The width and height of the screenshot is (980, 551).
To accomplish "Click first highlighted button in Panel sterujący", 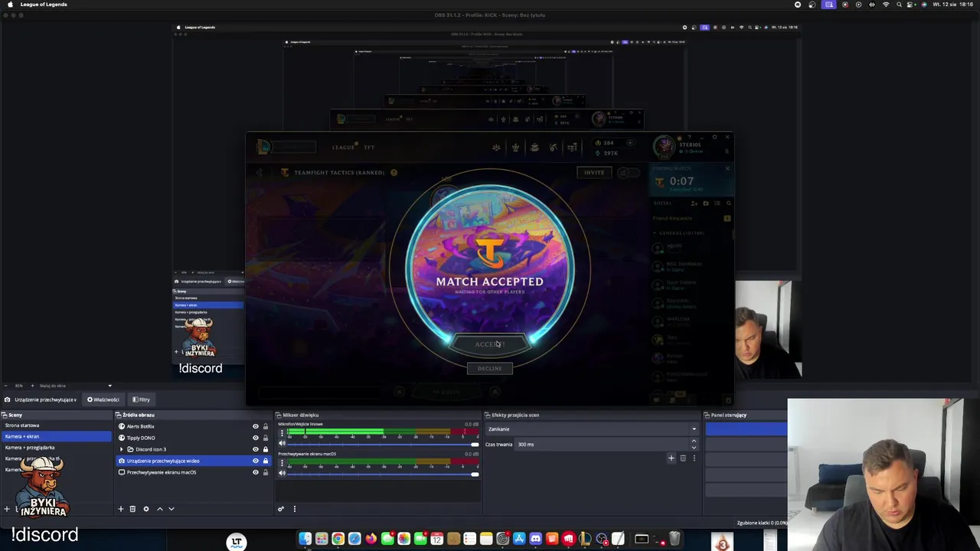I will 746,429.
